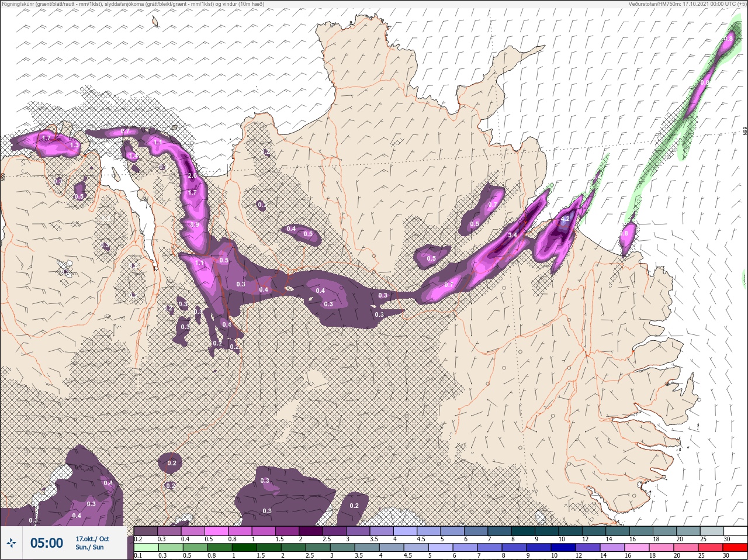
Task: Select the darkest purple swatch at 2 in upper legend
Action: tap(311, 531)
